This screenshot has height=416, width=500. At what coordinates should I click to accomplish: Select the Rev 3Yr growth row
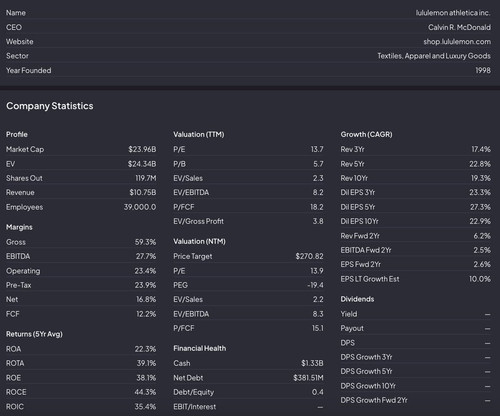click(415, 149)
